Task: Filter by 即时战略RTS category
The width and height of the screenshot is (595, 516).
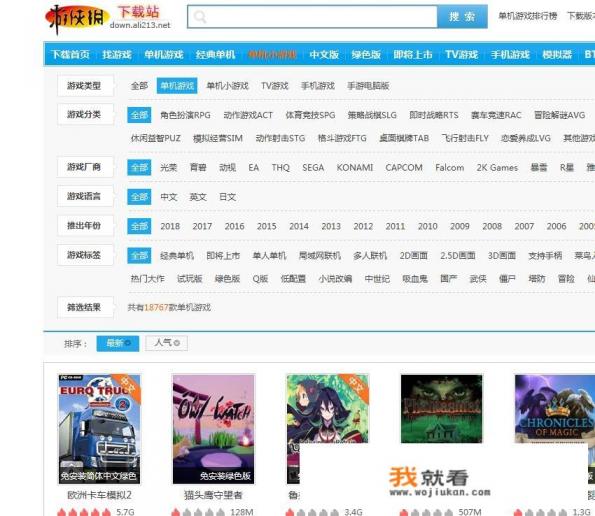Action: click(434, 115)
